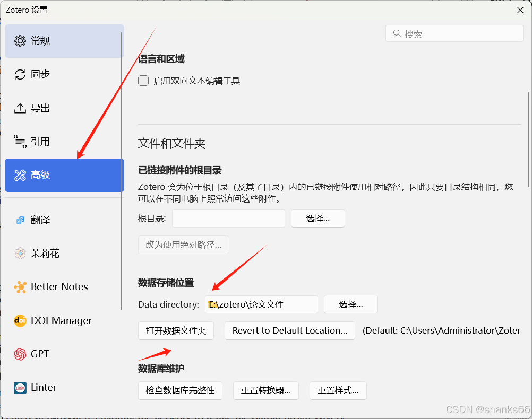
Task: Click the sidebar vertical scrollbar
Action: coord(121,171)
